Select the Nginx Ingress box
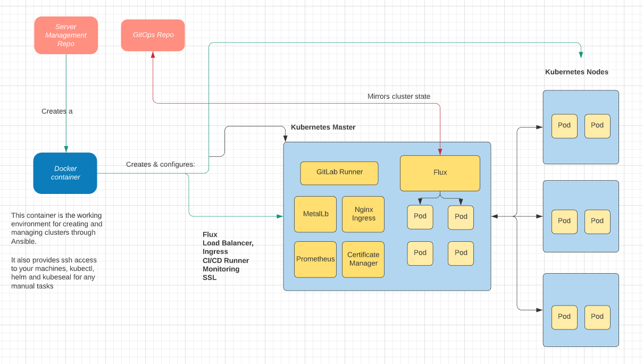 tap(363, 214)
